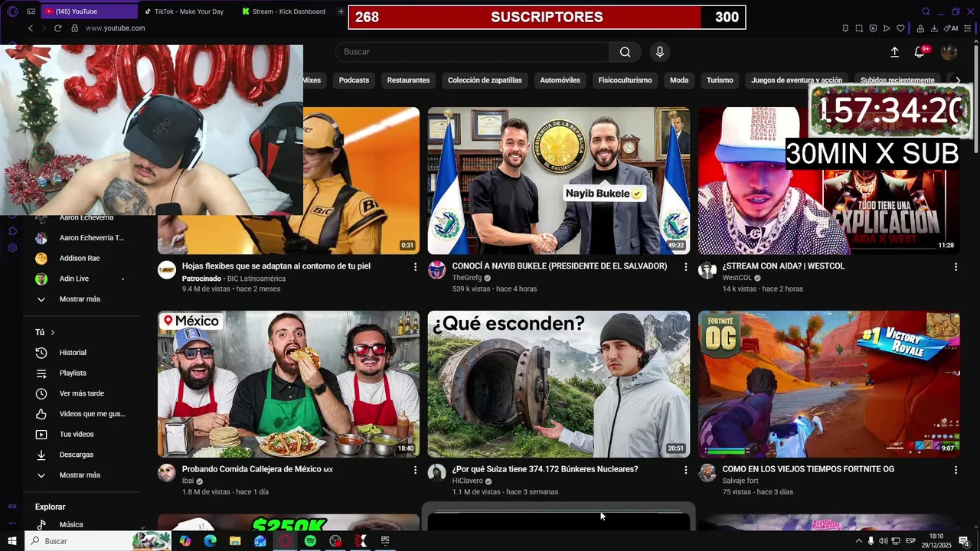Open File Explorer from the taskbar
The width and height of the screenshot is (980, 551).
[235, 541]
